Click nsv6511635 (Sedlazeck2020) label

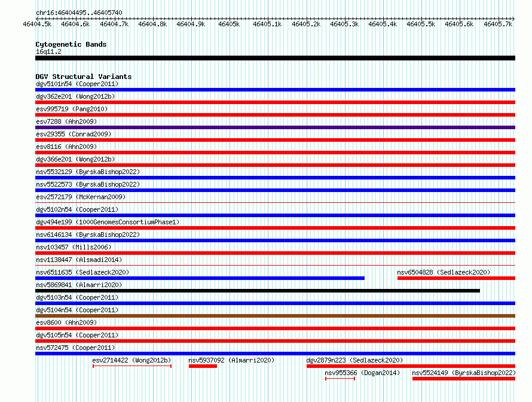coord(82,272)
